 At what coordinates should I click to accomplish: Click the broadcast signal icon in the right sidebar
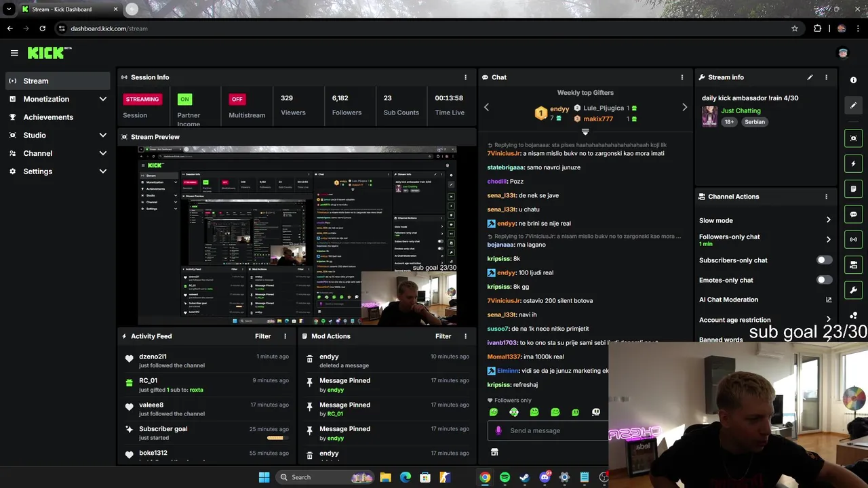pos(853,239)
